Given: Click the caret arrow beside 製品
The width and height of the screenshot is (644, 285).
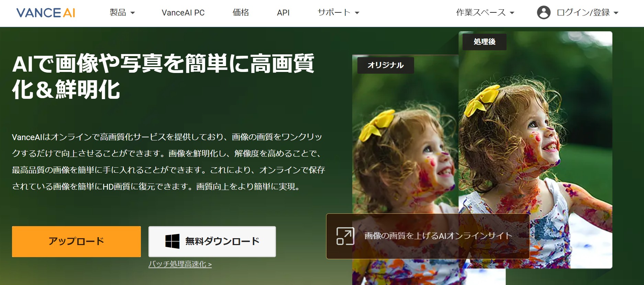Looking at the screenshot, I should tap(133, 13).
